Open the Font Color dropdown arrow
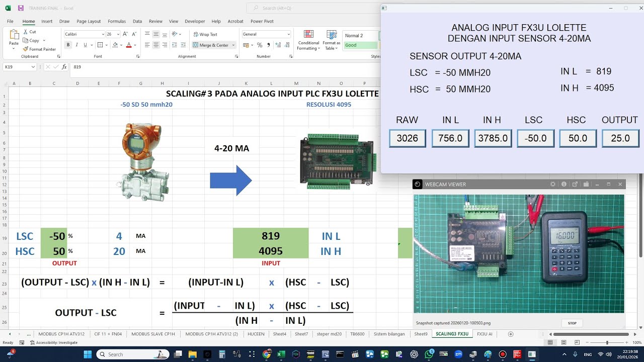This screenshot has height=362, width=644. pyautogui.click(x=135, y=45)
